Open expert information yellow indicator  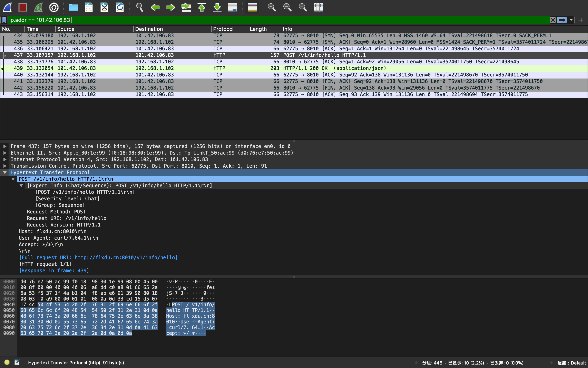[7, 362]
